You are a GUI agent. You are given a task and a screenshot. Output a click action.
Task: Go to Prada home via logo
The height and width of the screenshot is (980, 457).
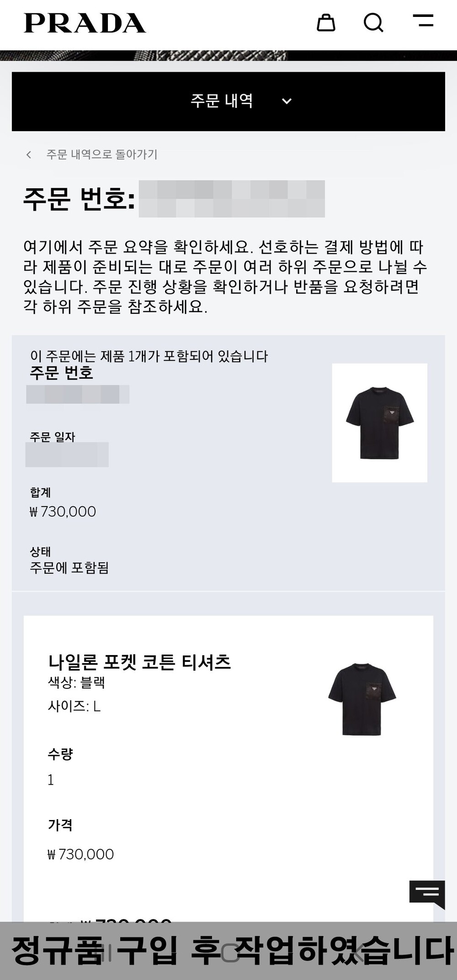coord(85,23)
